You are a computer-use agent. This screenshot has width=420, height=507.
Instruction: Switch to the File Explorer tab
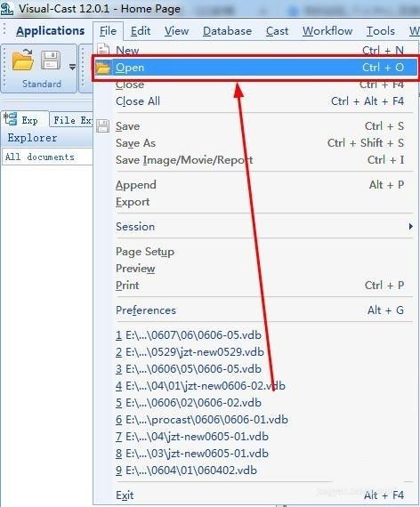(x=72, y=120)
